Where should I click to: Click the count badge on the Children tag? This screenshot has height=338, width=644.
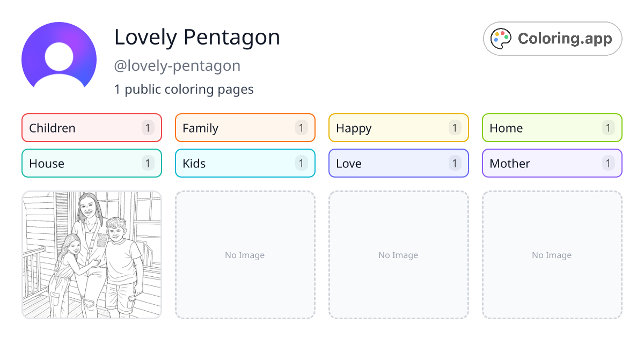(148, 128)
